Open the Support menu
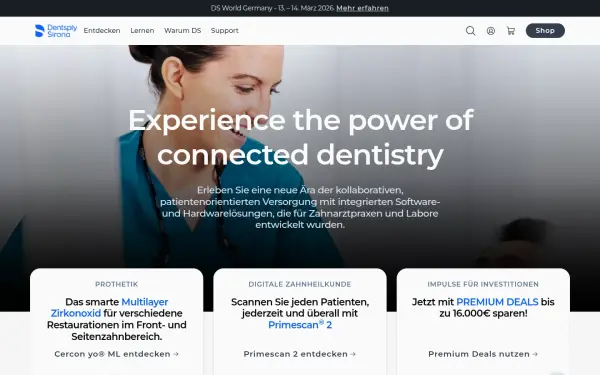 tap(225, 31)
